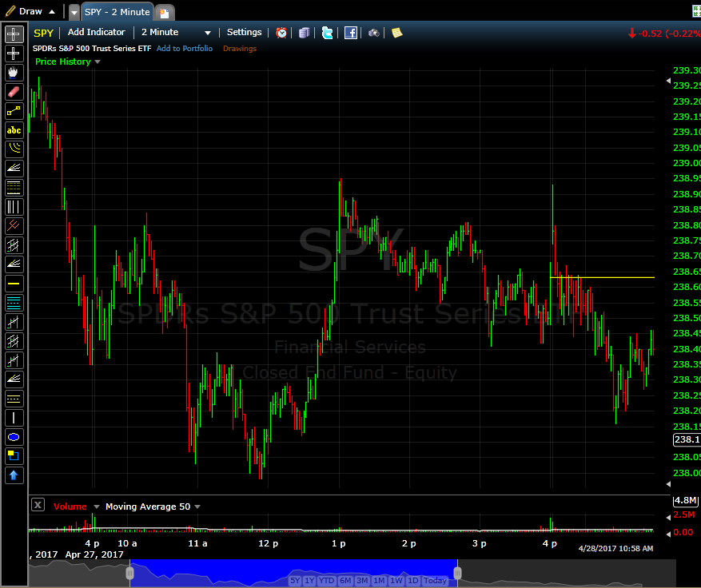Viewport: 701px width, 588px height.
Task: Select the white vertical lines tool
Action: coord(14,207)
